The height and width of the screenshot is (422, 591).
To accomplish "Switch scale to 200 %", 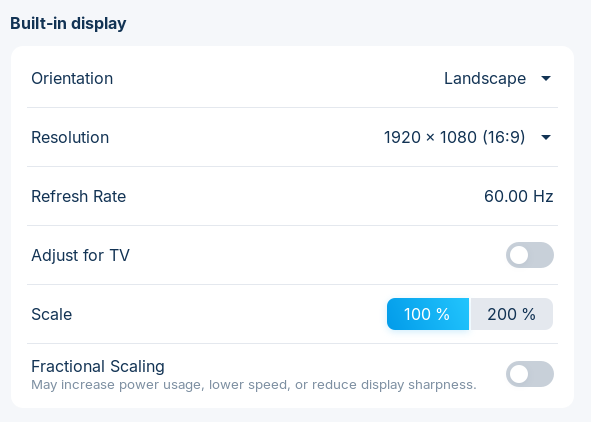I will pyautogui.click(x=511, y=314).
